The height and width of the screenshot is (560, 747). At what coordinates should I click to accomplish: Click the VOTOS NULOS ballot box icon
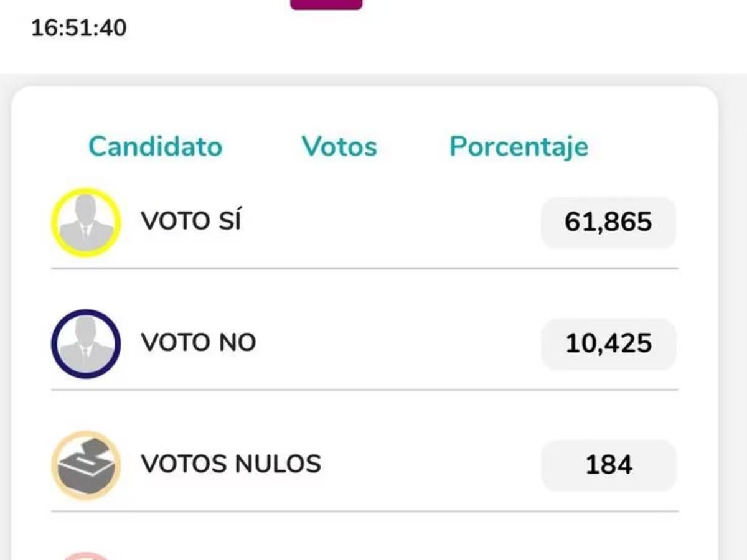[85, 465]
